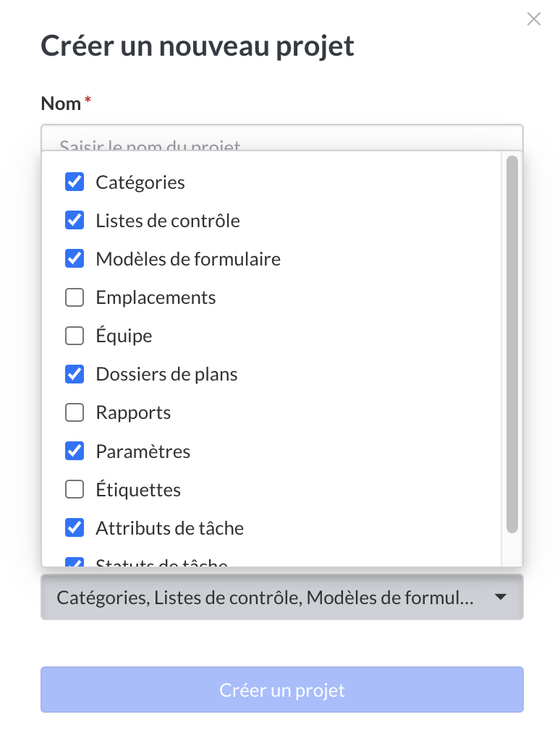This screenshot has height=738, width=560.
Task: Enable the Emplacements checkbox
Action: 75,297
